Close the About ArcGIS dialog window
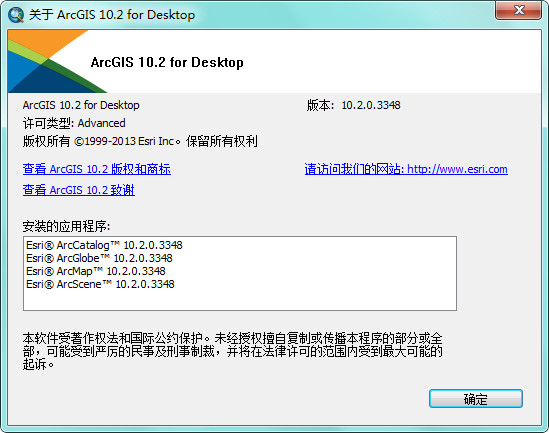The image size is (549, 433). point(518,11)
